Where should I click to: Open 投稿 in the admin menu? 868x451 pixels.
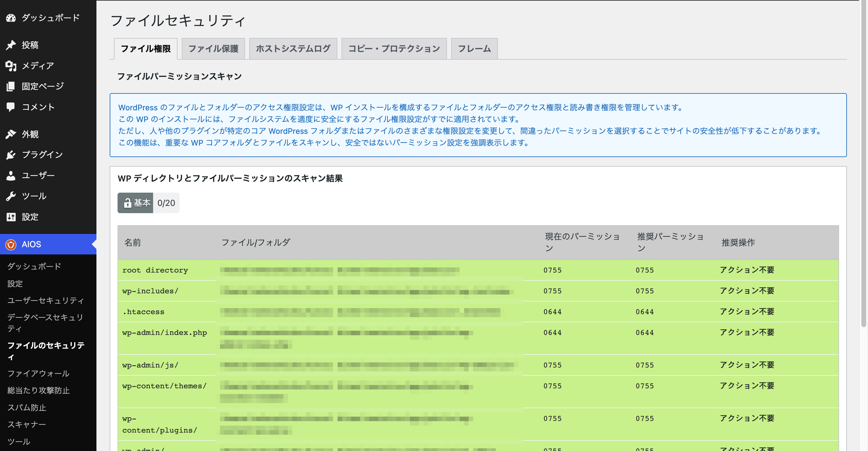pyautogui.click(x=48, y=45)
